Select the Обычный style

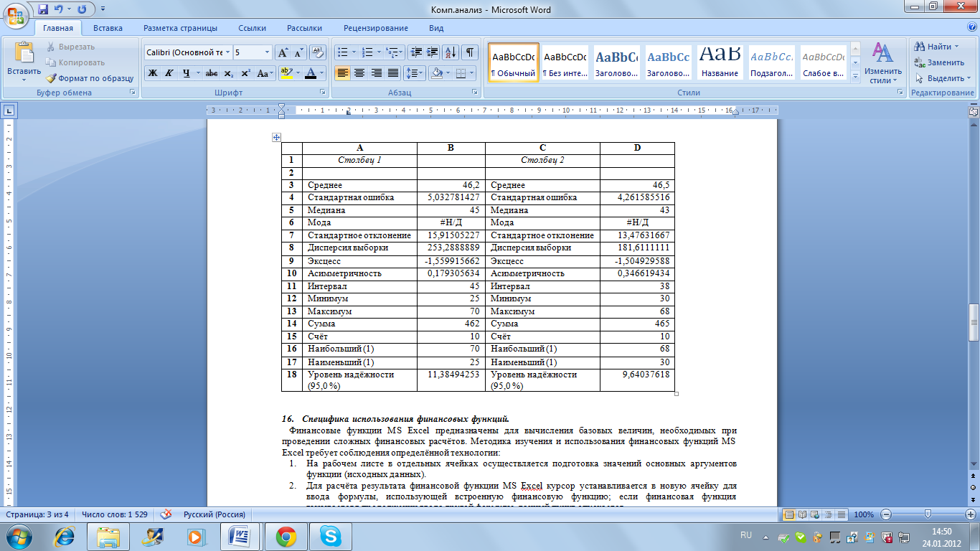tap(514, 63)
